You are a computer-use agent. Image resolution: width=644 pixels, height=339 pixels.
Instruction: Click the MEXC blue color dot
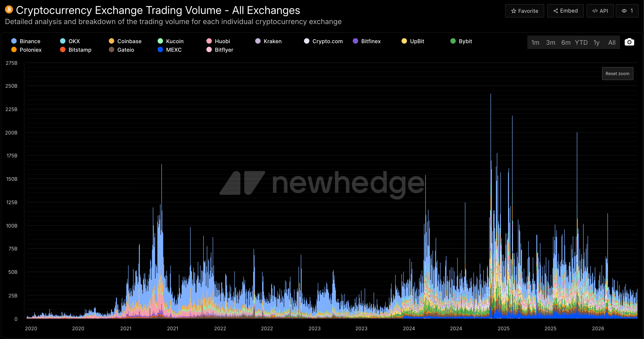pyautogui.click(x=160, y=49)
